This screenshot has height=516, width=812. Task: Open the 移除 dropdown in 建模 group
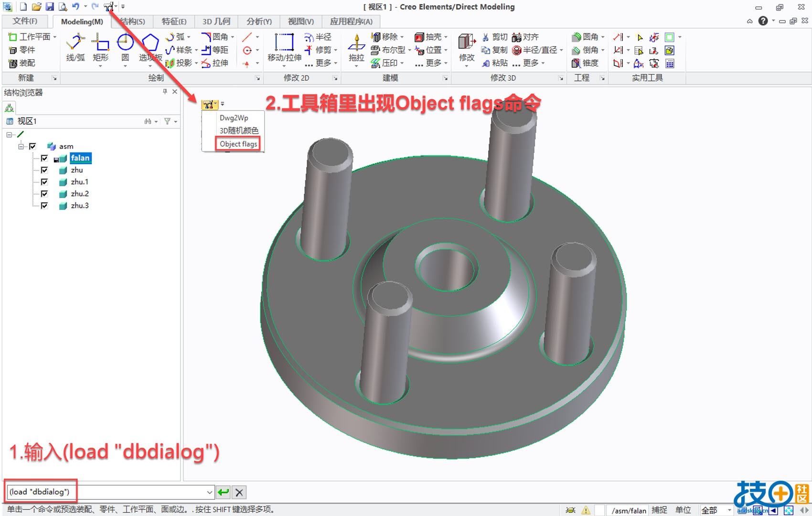pyautogui.click(x=402, y=37)
